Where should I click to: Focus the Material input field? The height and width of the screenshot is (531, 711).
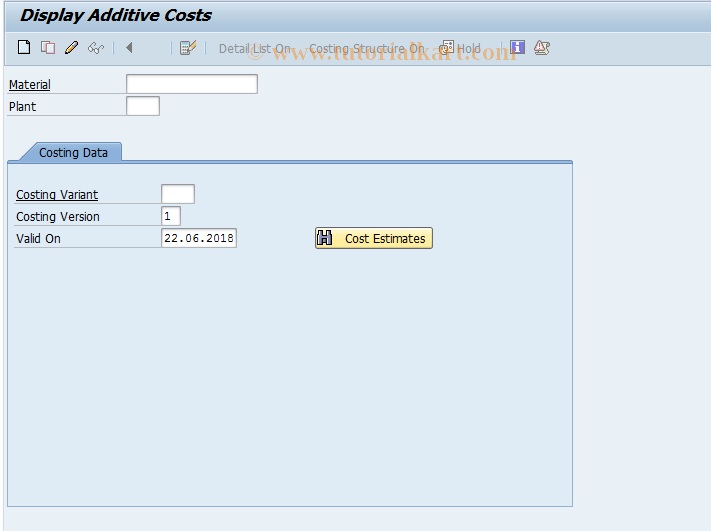tap(192, 84)
